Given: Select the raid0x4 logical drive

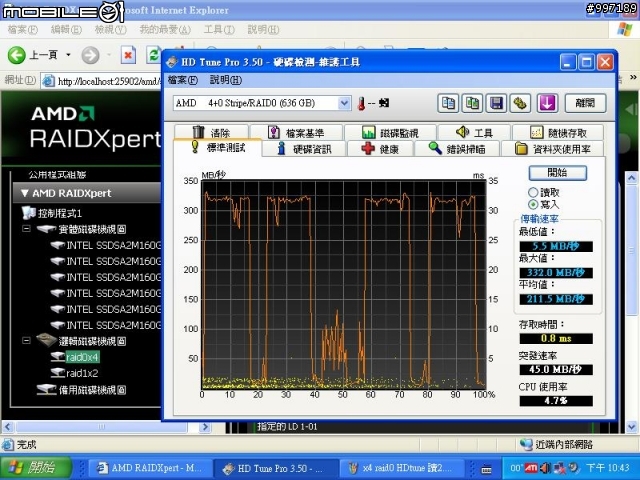Looking at the screenshot, I should pyautogui.click(x=82, y=358).
